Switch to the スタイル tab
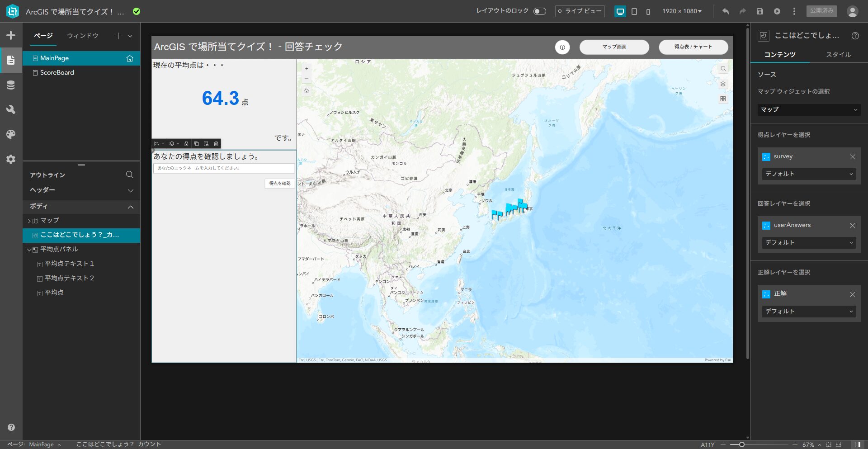 point(838,54)
